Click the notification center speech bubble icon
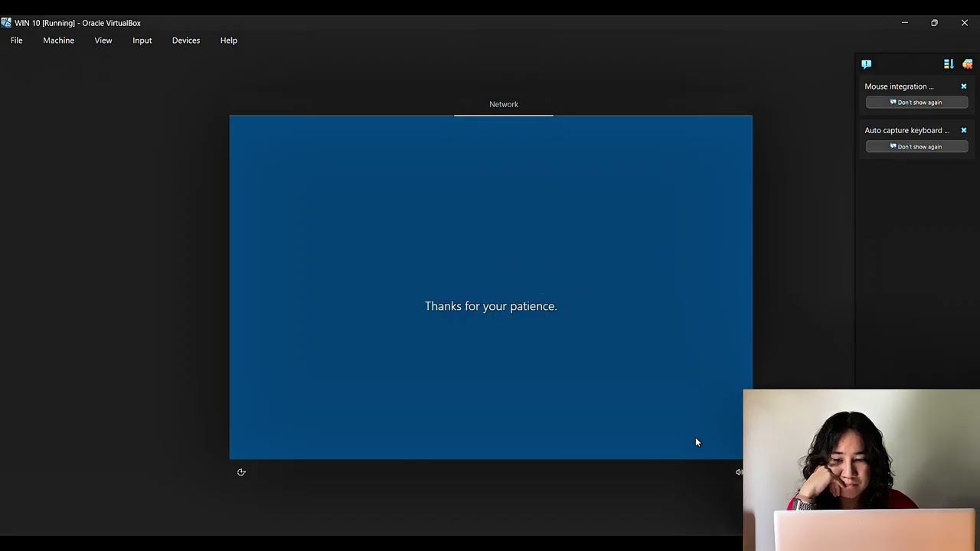Viewport: 980px width, 551px height. [867, 64]
